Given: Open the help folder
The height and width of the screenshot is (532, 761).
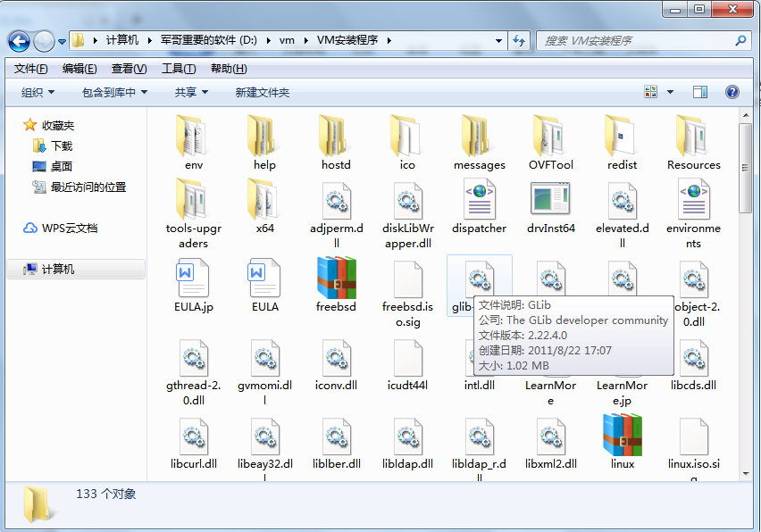Looking at the screenshot, I should (x=264, y=142).
